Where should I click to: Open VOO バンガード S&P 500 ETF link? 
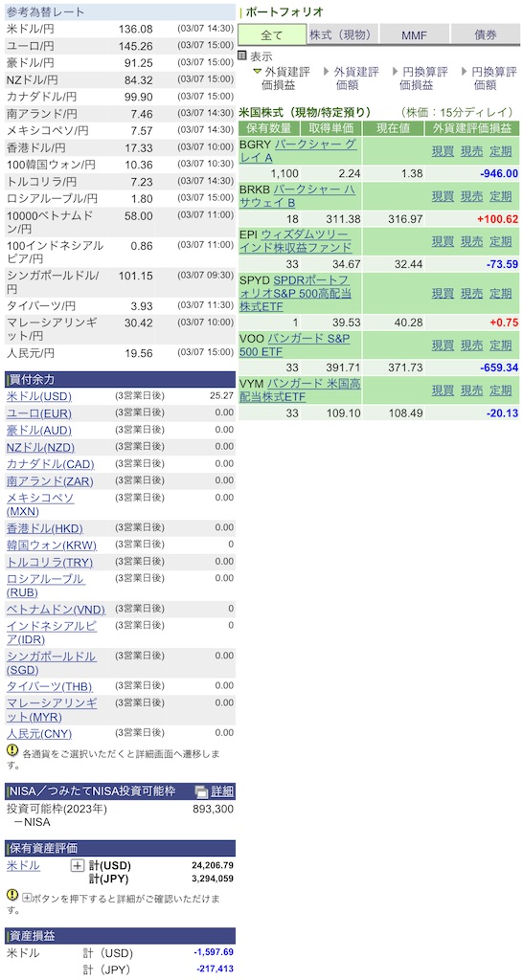coord(295,345)
